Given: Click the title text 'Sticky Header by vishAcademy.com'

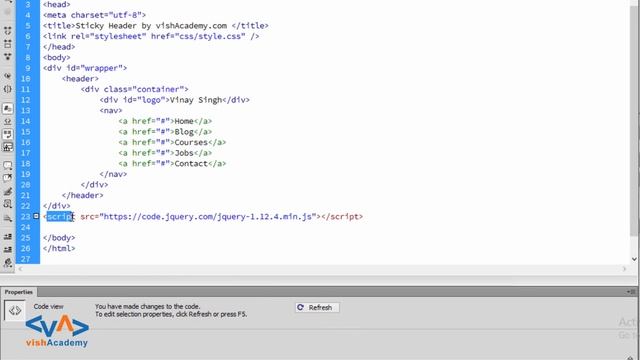Looking at the screenshot, I should (151, 25).
